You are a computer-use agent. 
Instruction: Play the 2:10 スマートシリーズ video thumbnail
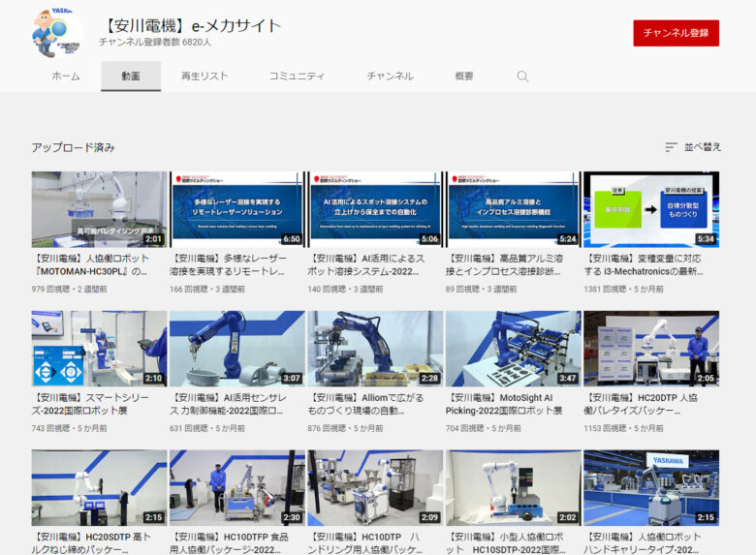click(99, 349)
